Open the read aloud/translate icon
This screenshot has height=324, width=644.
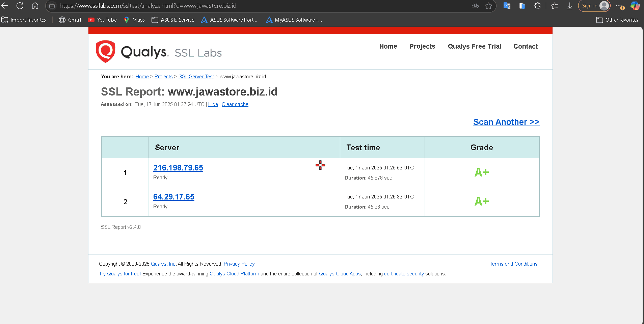tap(475, 6)
